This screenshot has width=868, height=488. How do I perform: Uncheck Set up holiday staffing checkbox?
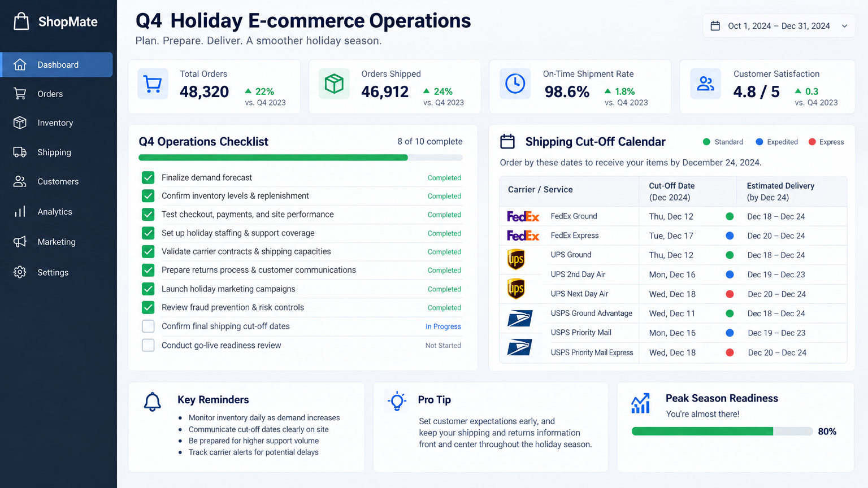pos(148,233)
